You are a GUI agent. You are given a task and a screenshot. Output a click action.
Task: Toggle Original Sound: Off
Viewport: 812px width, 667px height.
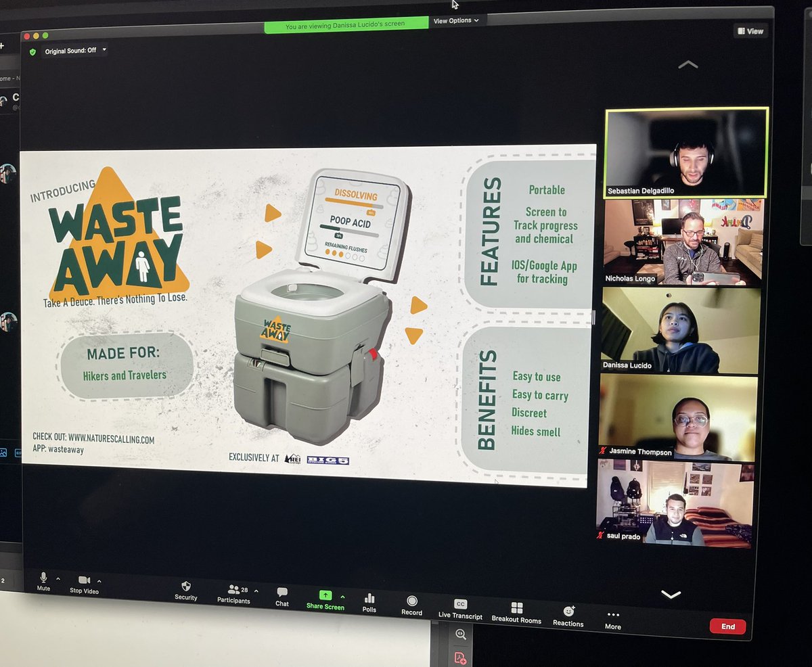click(x=70, y=51)
